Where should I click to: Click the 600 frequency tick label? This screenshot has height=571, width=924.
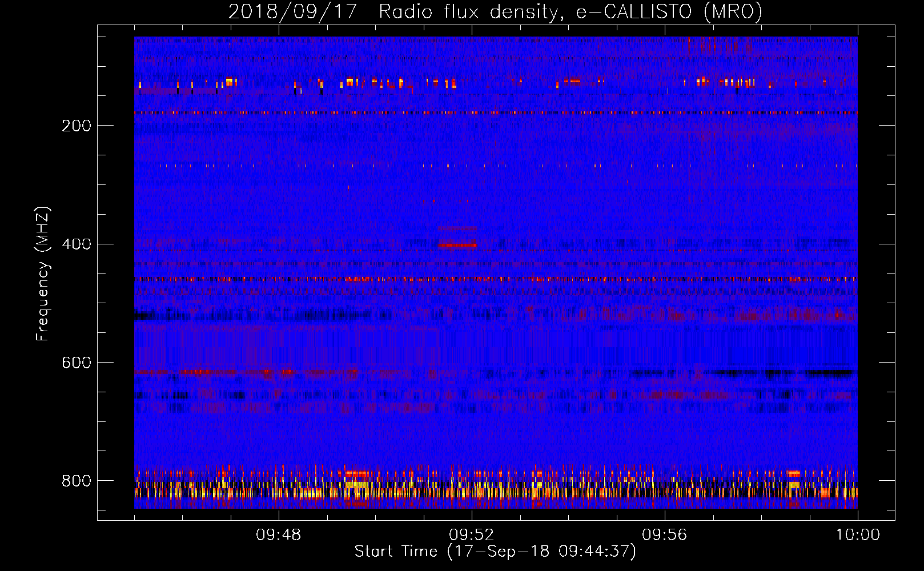click(x=77, y=363)
